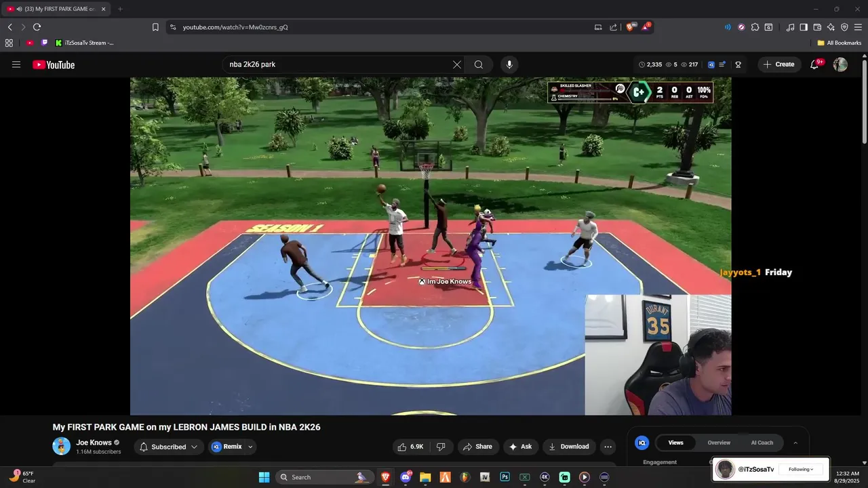Run search using the magnifier button
Screen dimensions: 868x488
479,64
